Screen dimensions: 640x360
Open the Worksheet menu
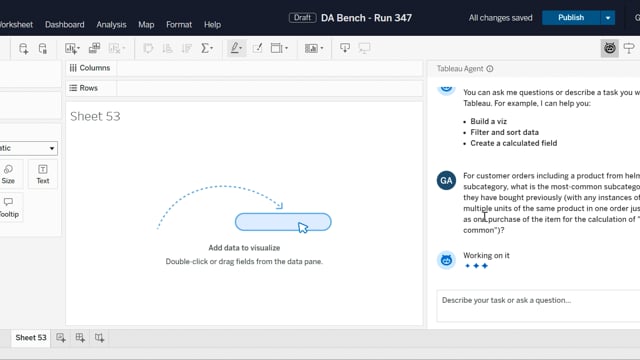point(16,24)
